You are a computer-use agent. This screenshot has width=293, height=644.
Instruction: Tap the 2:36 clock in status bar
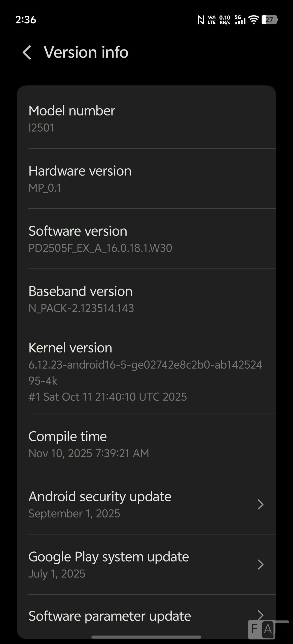coord(26,20)
